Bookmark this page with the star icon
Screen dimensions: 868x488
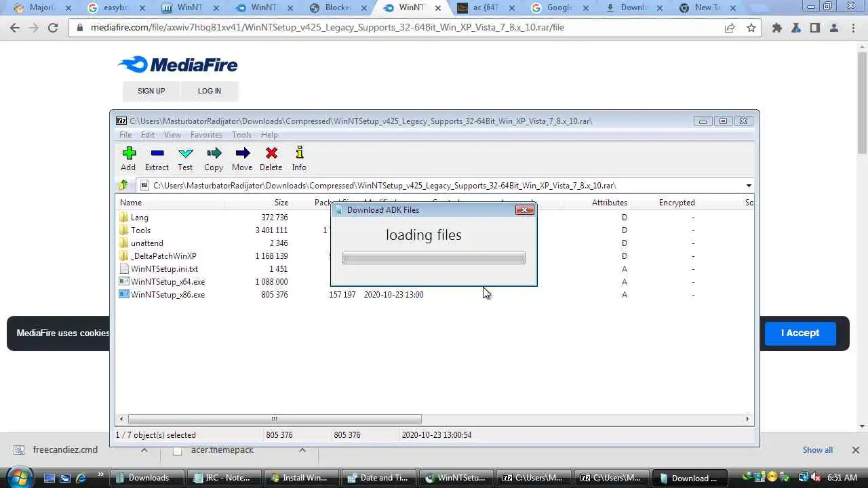coord(751,28)
